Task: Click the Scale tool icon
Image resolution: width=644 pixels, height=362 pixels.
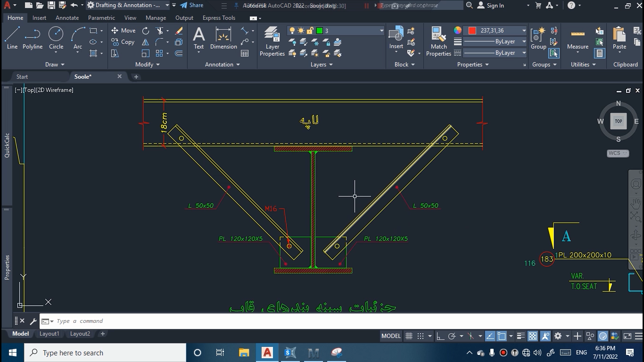Action: tap(146, 53)
